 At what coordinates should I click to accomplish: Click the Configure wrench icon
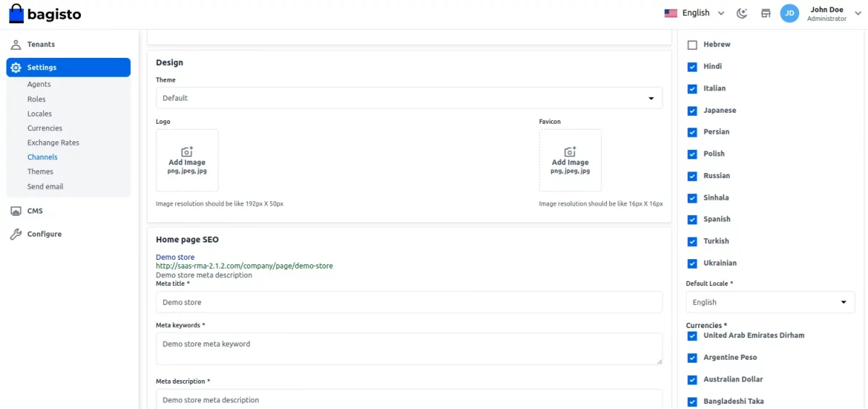16,235
